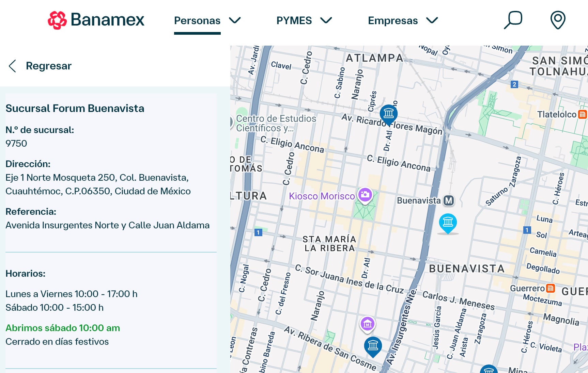
Task: Click Av. Ribera de San Cosme label
Action: tap(330, 348)
